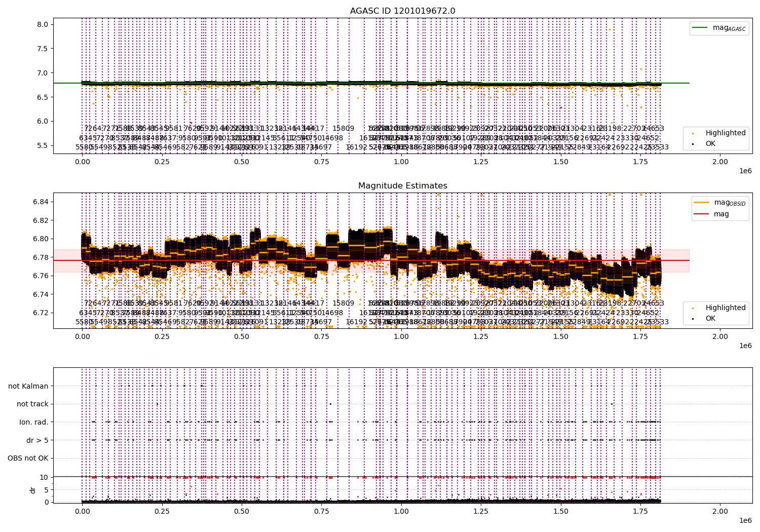Select 'OK' in the Magnitude Estimates legend

[710, 318]
